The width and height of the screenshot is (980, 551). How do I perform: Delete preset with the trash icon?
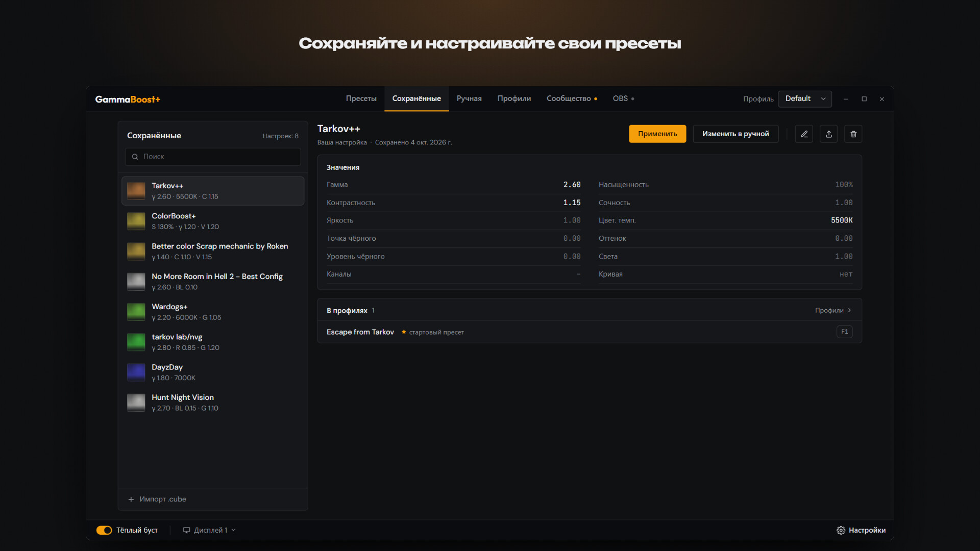[853, 134]
